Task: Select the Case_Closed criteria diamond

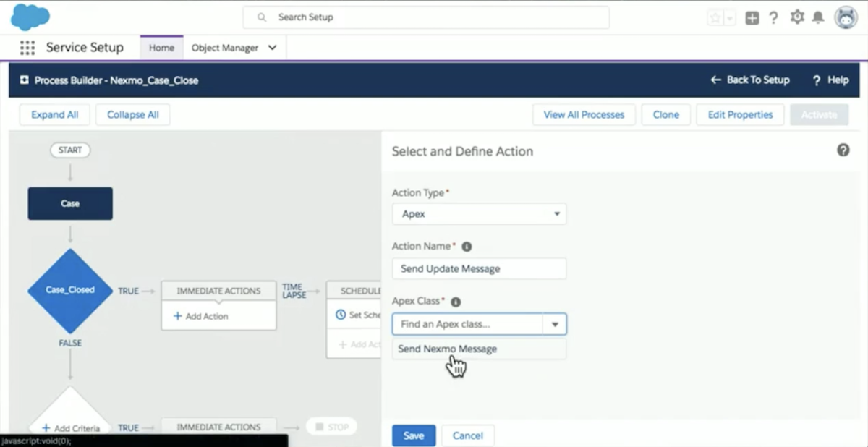Action: [70, 290]
